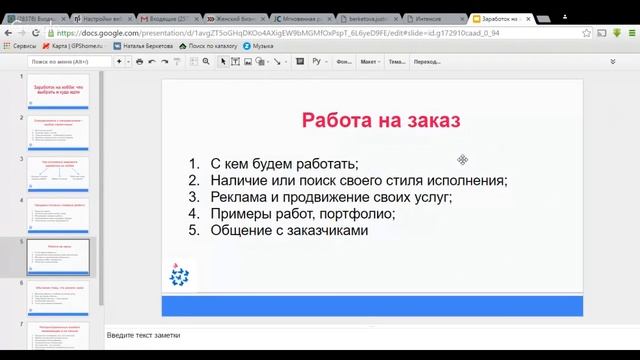Click the slide panel vertical scrollbar

tap(101, 188)
